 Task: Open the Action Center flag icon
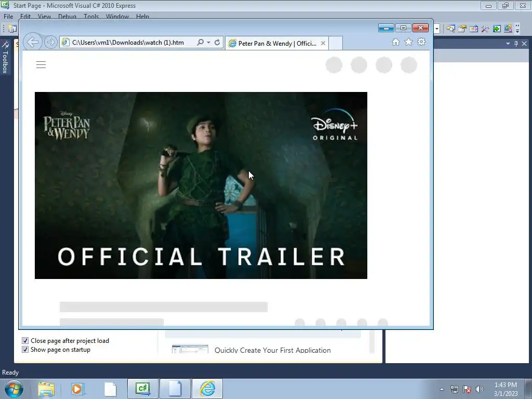click(467, 389)
